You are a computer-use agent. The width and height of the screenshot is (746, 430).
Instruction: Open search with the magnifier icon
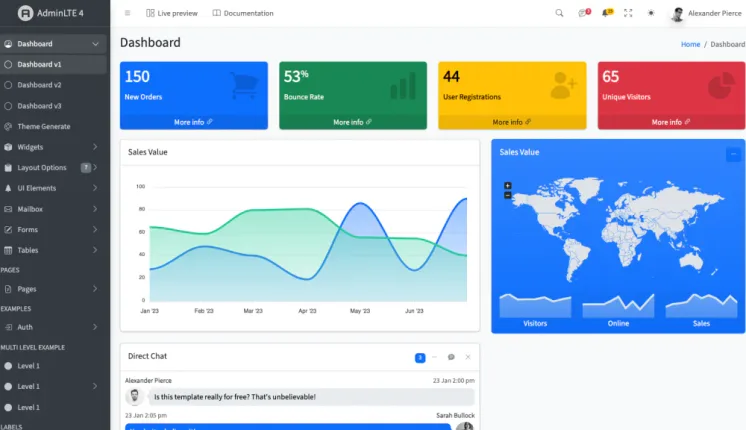coord(559,13)
